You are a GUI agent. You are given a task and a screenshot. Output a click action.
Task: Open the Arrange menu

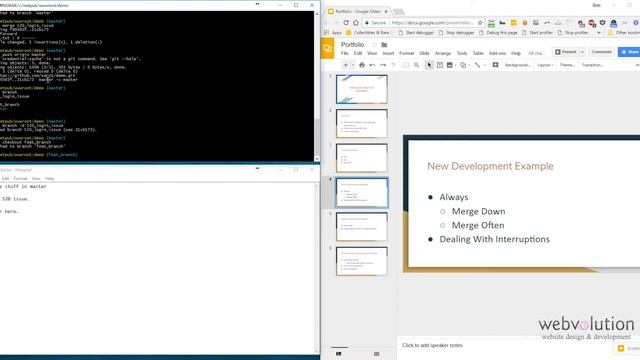coord(443,53)
